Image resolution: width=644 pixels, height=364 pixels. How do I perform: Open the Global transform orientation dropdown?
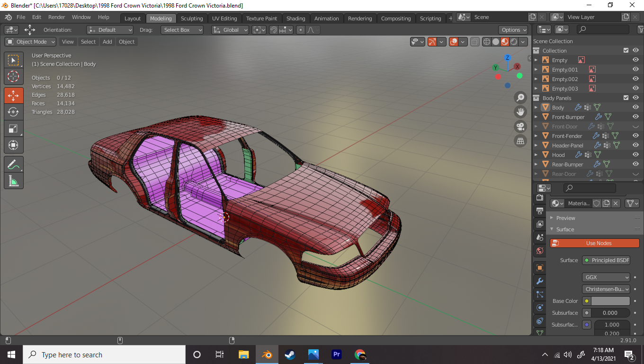click(x=230, y=30)
